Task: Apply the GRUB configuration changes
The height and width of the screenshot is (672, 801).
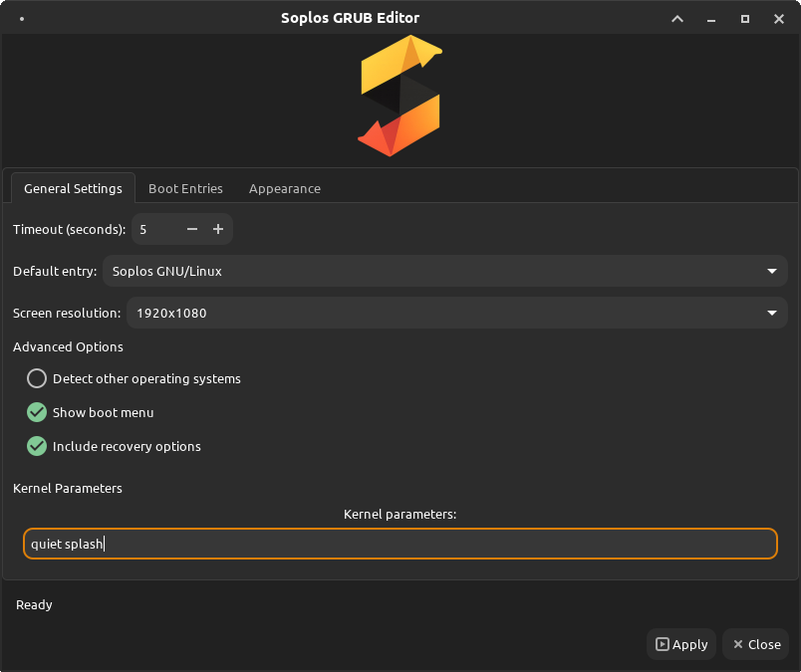Action: click(x=681, y=644)
